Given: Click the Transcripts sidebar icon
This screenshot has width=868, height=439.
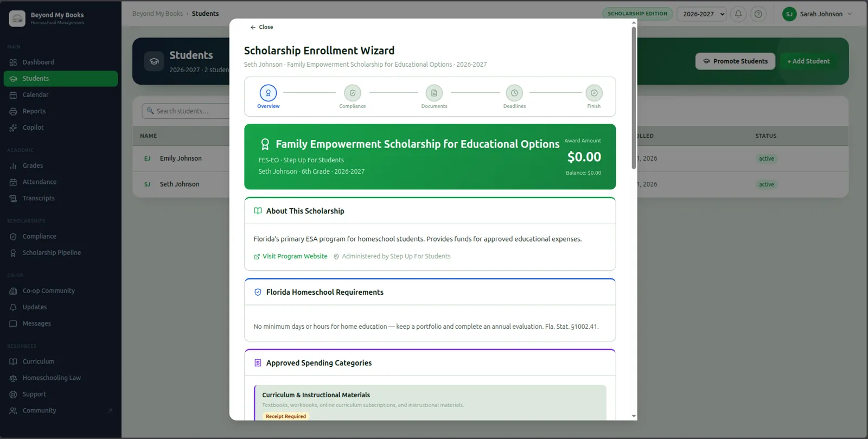Looking at the screenshot, I should pyautogui.click(x=13, y=199).
